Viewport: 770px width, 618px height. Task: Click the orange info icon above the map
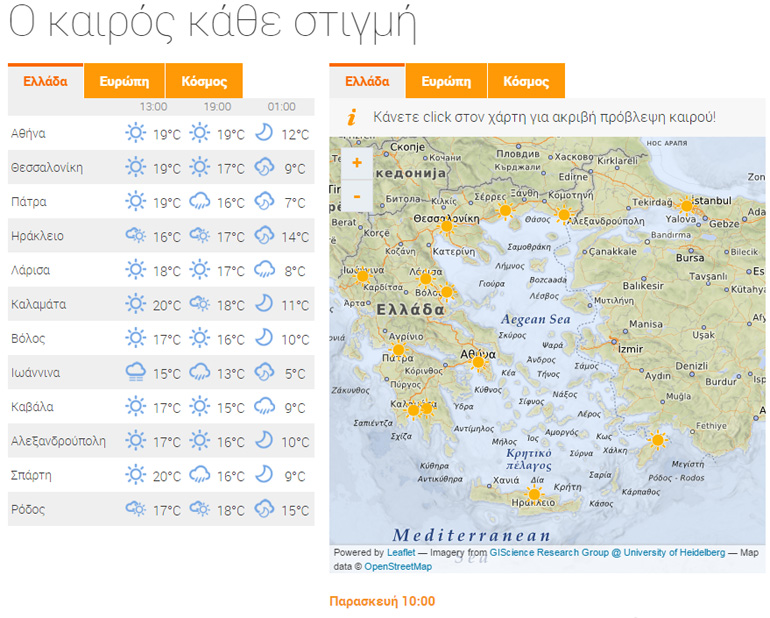351,117
